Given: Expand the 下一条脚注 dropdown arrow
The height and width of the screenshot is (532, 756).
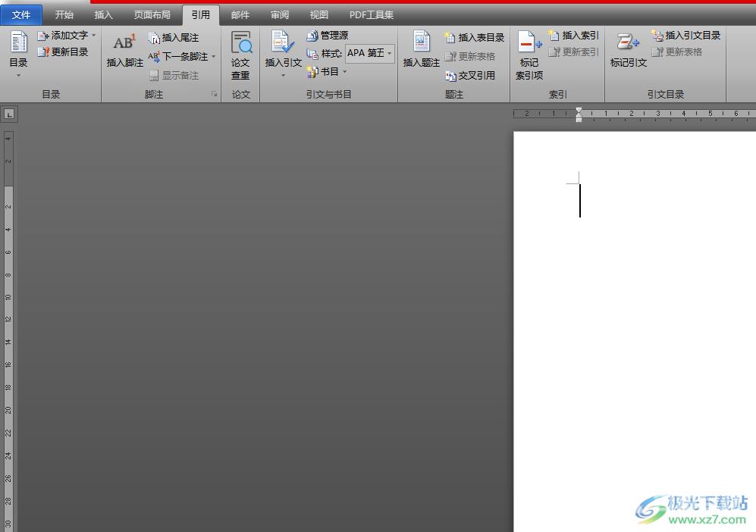Looking at the screenshot, I should (x=213, y=57).
